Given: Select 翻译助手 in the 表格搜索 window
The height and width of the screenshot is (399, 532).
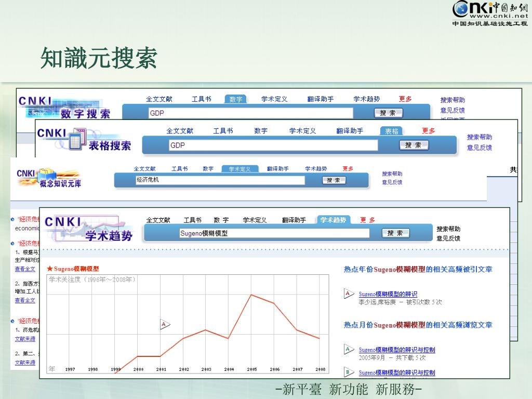Looking at the screenshot, I should click(350, 131).
